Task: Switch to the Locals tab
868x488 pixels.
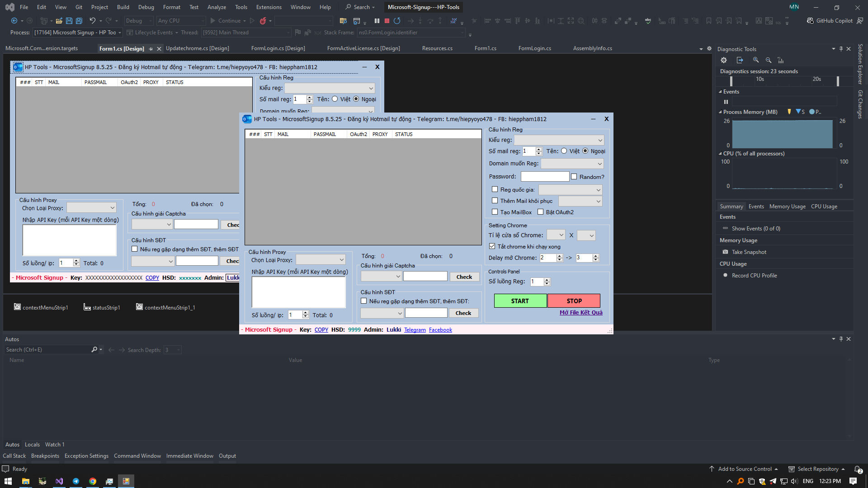Action: [32, 445]
